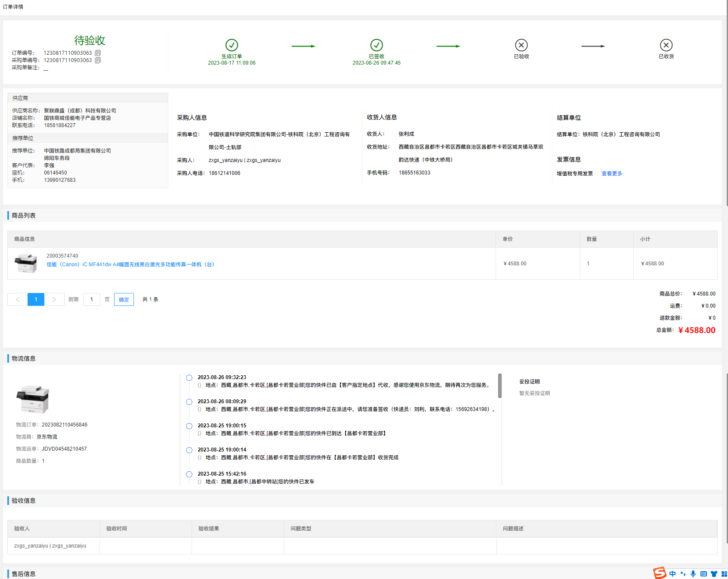
Task: Open the IME soft keyboard icon
Action: (703, 574)
